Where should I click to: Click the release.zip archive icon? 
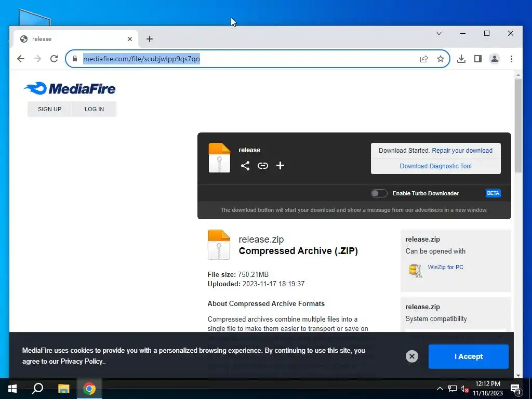tap(219, 245)
